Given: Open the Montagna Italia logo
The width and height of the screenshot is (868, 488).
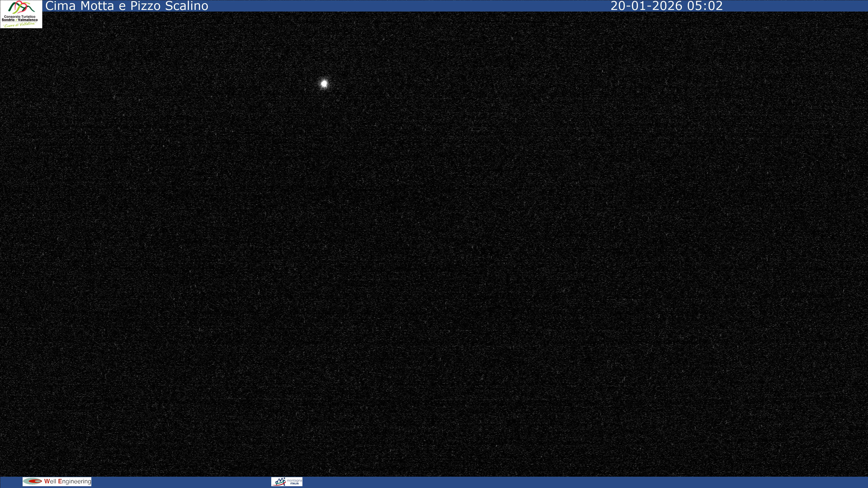Looking at the screenshot, I should point(286,482).
